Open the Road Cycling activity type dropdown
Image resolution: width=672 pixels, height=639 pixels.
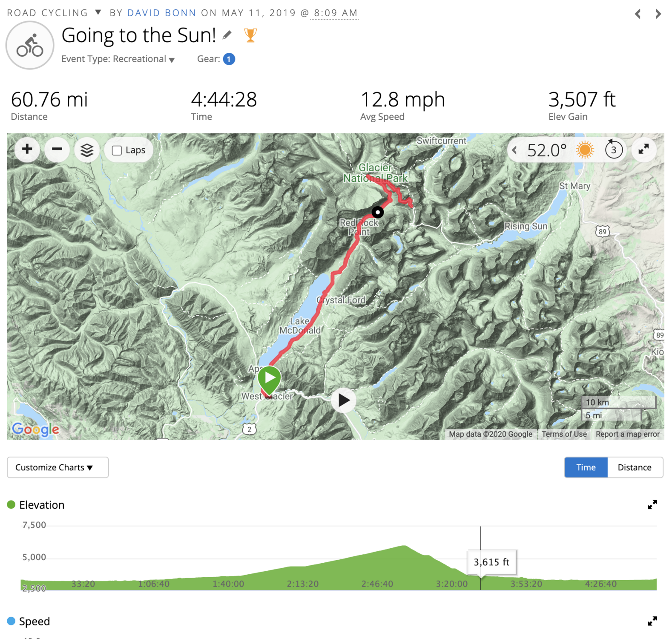[98, 12]
